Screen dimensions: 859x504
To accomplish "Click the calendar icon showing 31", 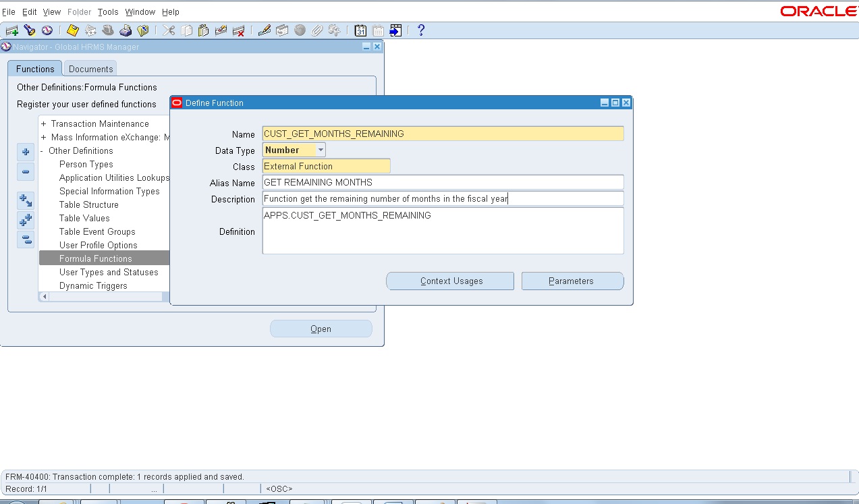I will tap(360, 30).
